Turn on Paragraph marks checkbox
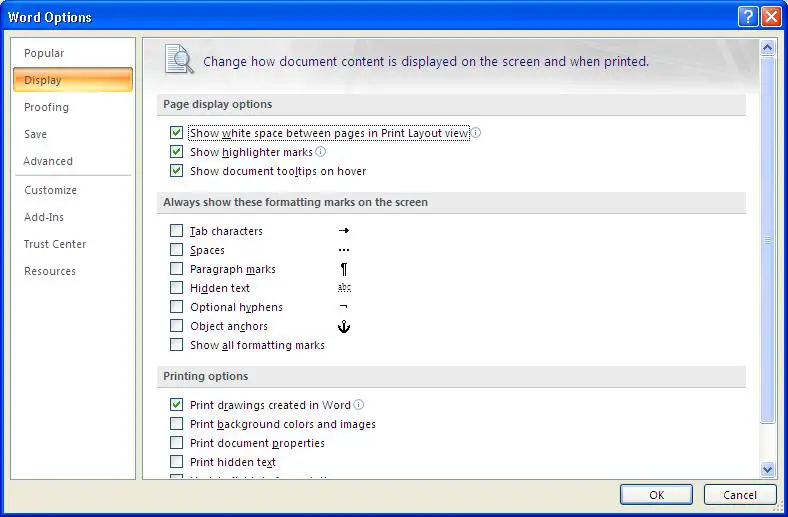Viewport: 788px width, 517px height. [176, 269]
